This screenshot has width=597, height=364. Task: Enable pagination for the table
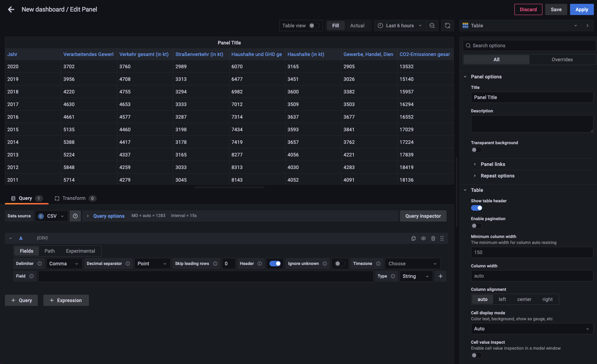tap(476, 226)
